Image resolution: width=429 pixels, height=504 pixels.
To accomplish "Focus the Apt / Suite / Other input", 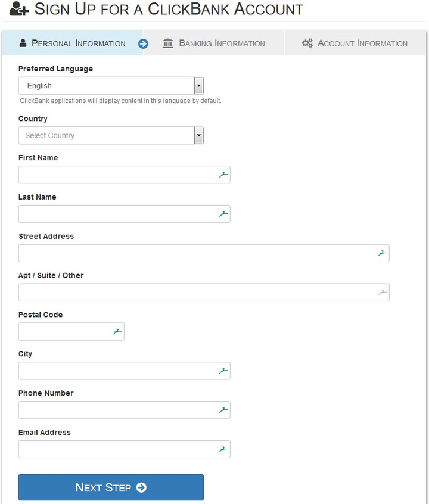I will click(204, 292).
